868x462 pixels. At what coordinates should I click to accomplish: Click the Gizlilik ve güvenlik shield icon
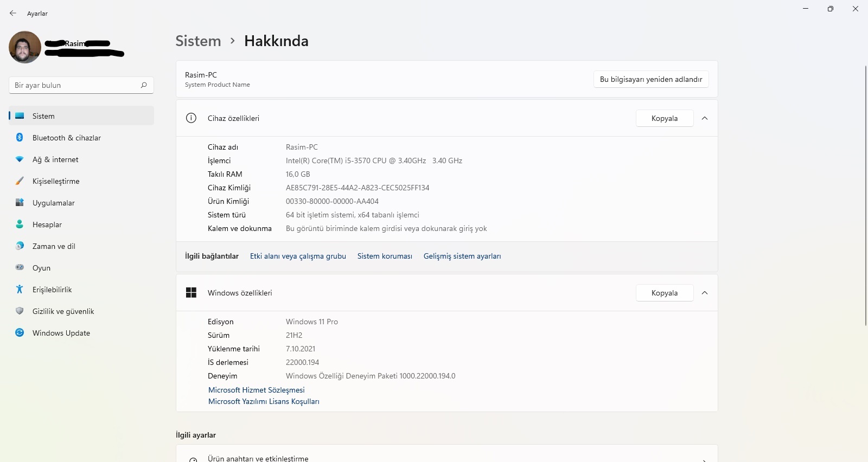click(x=20, y=311)
